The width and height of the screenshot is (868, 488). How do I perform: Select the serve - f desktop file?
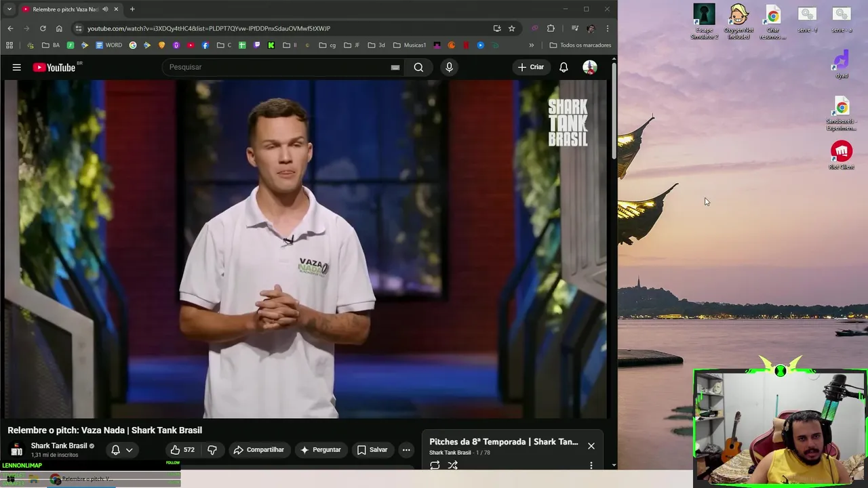[x=807, y=19]
